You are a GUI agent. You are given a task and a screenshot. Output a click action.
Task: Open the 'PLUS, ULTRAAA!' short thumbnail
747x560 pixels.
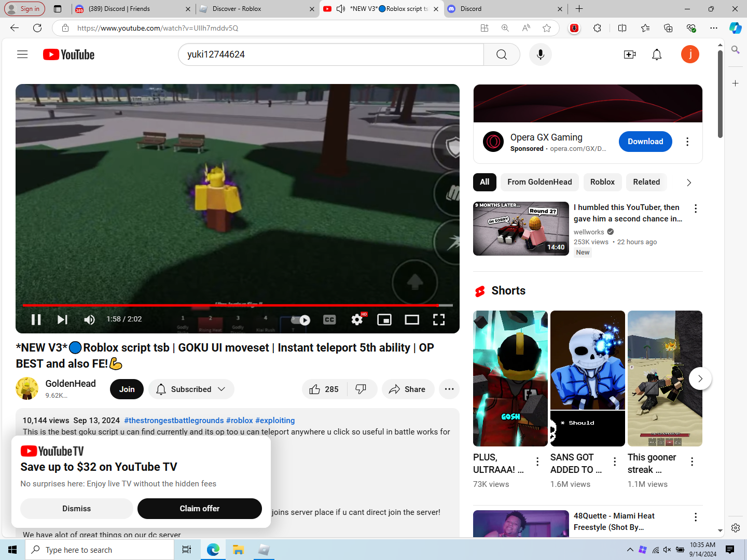[510, 379]
